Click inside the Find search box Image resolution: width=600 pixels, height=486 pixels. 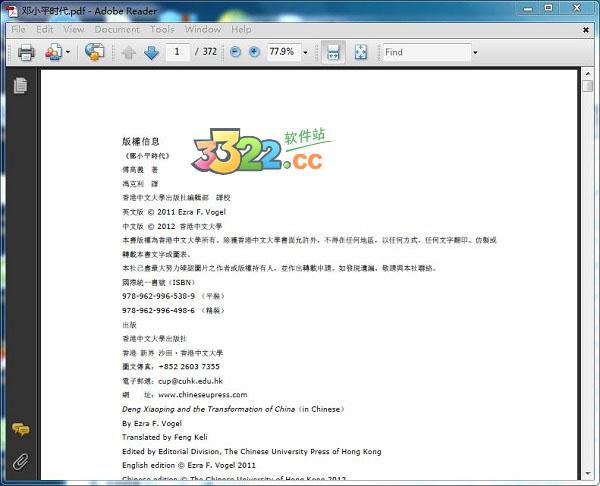pyautogui.click(x=427, y=52)
